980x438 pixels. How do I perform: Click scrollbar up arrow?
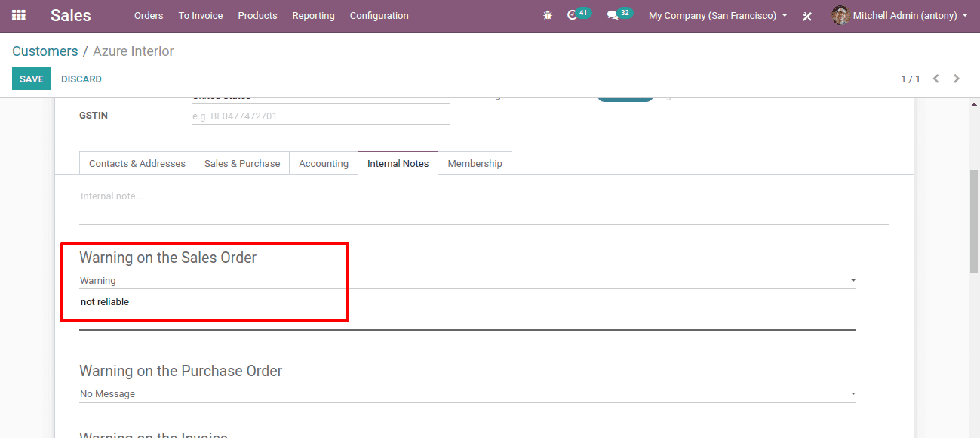click(974, 104)
